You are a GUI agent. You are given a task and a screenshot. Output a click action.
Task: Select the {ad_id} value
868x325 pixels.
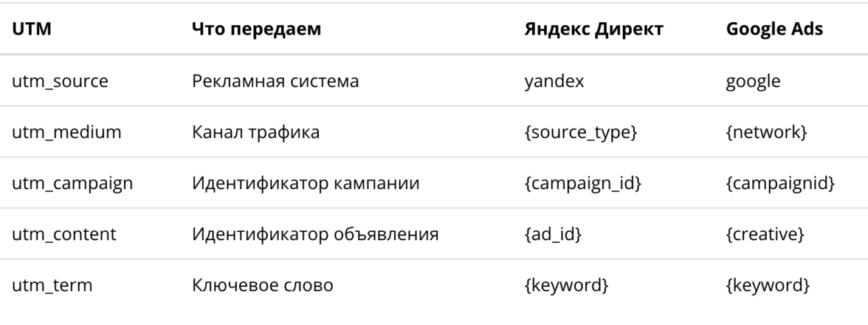tap(551, 233)
